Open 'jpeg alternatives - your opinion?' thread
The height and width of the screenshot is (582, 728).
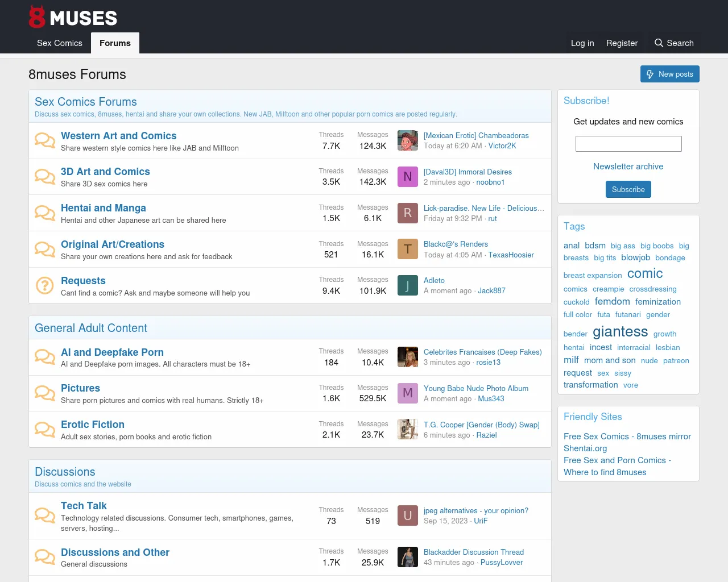(x=475, y=510)
